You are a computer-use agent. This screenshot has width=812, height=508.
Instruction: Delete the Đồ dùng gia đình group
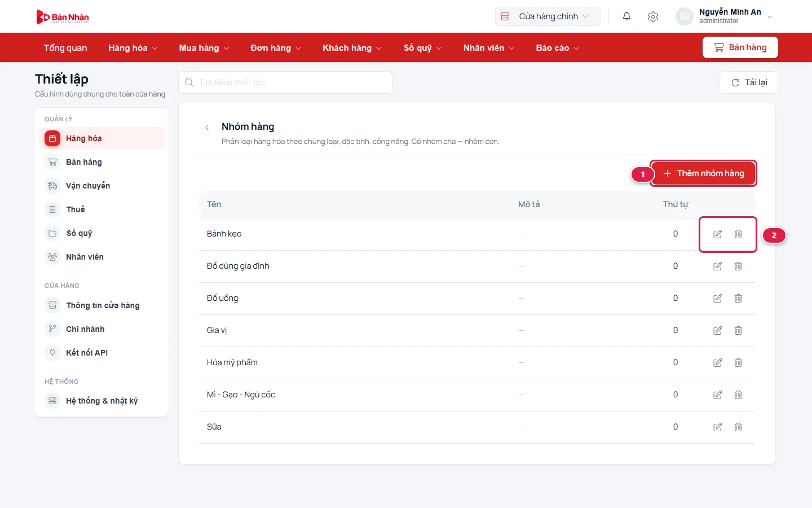click(x=738, y=266)
